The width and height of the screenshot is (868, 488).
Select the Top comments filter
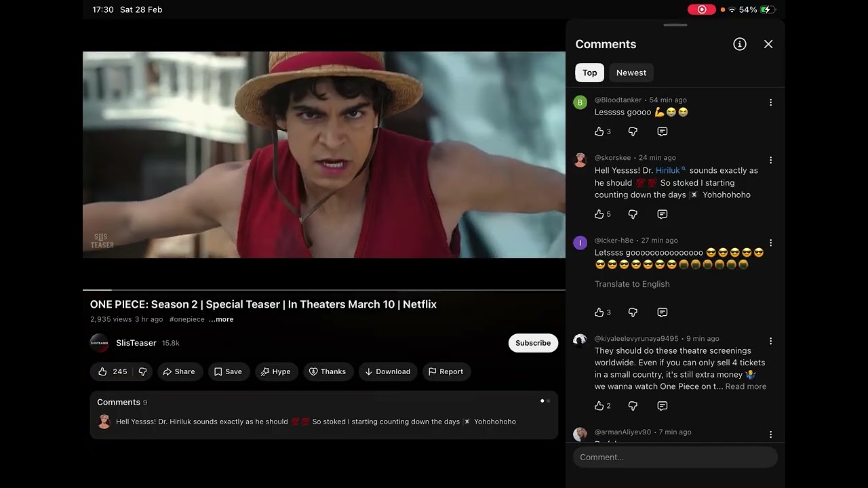[589, 73]
